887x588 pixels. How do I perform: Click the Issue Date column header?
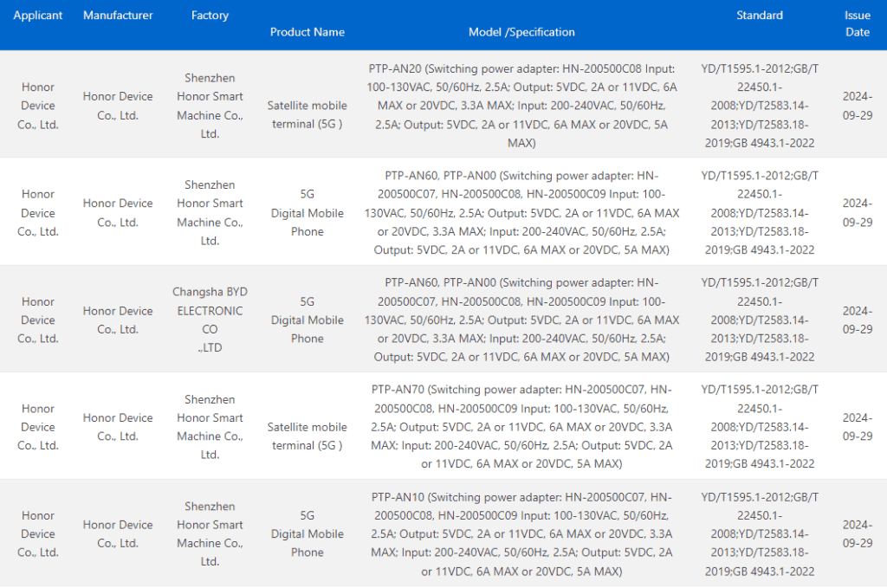(x=857, y=23)
